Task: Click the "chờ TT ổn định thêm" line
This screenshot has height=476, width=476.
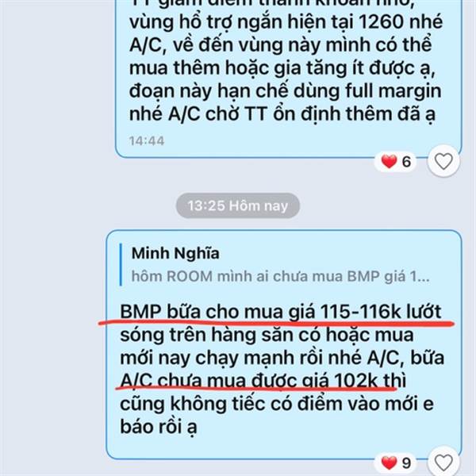Action: tap(282, 114)
